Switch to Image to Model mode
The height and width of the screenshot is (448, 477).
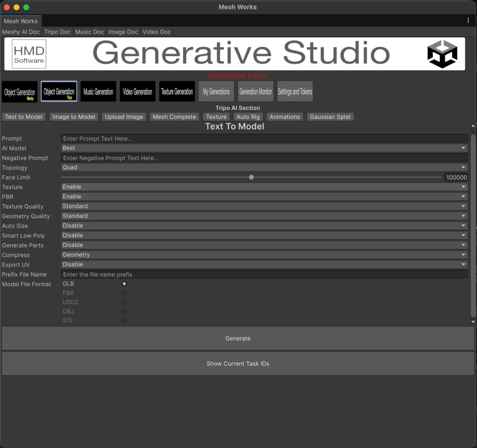coord(74,117)
